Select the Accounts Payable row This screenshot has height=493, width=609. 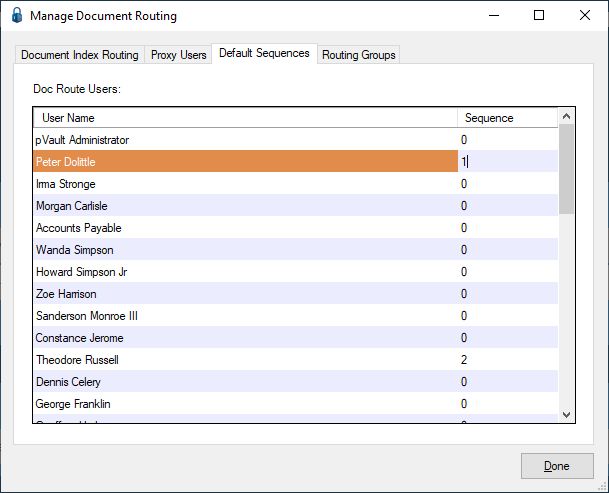tap(296, 228)
